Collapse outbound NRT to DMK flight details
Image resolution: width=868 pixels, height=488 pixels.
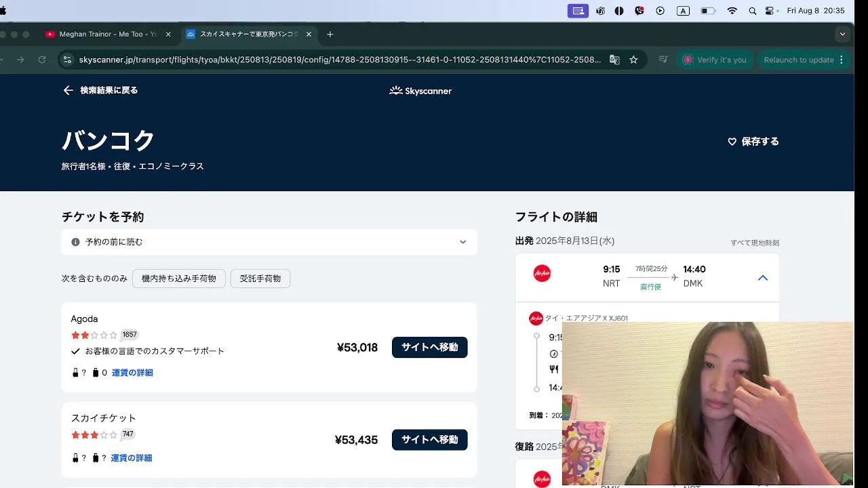763,278
